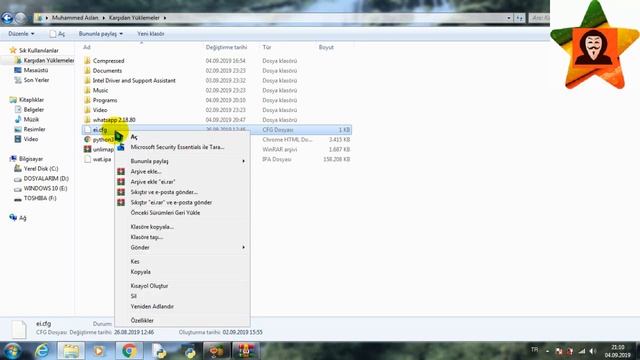Open Windows Start button

tap(12, 351)
